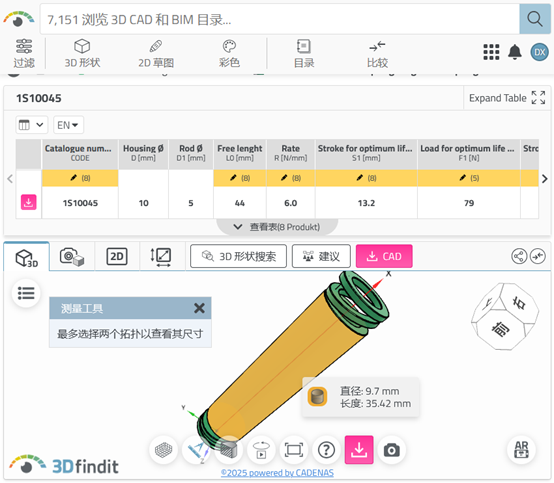Open the table column layout dropdown
This screenshot has width=554, height=483.
pos(31,125)
